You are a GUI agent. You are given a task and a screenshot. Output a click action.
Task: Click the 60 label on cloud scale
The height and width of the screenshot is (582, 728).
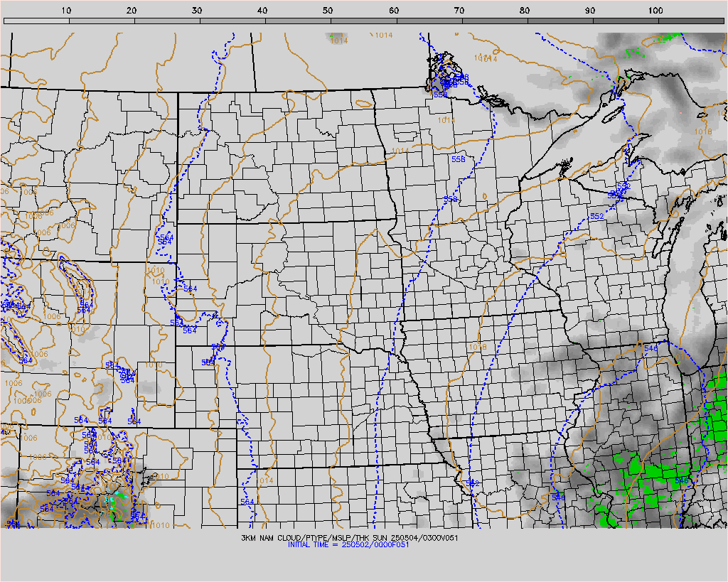[x=394, y=11]
